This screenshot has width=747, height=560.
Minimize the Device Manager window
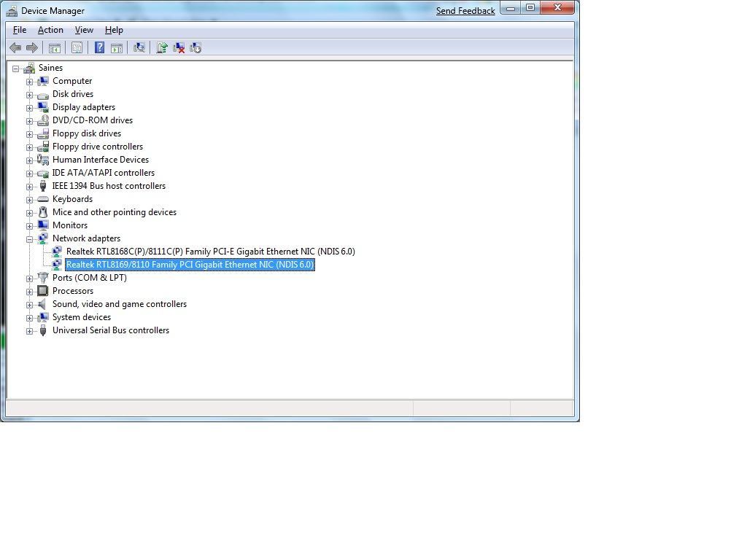pyautogui.click(x=511, y=8)
